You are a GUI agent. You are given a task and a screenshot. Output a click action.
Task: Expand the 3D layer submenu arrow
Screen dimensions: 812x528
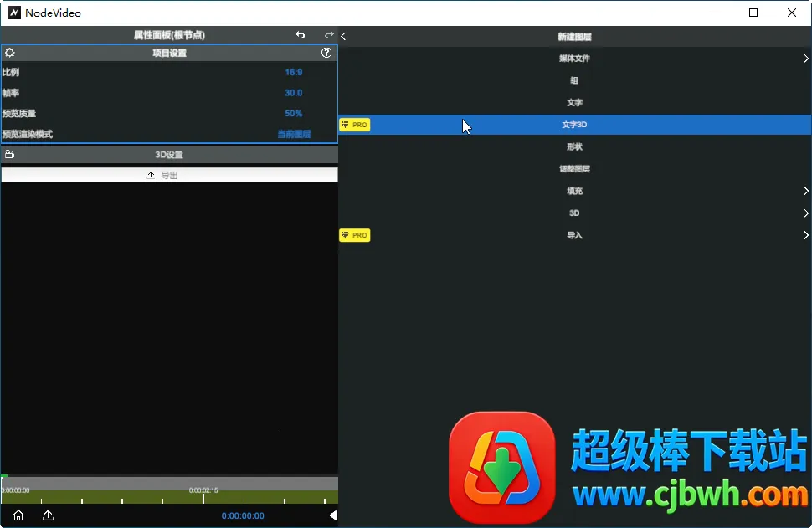805,213
